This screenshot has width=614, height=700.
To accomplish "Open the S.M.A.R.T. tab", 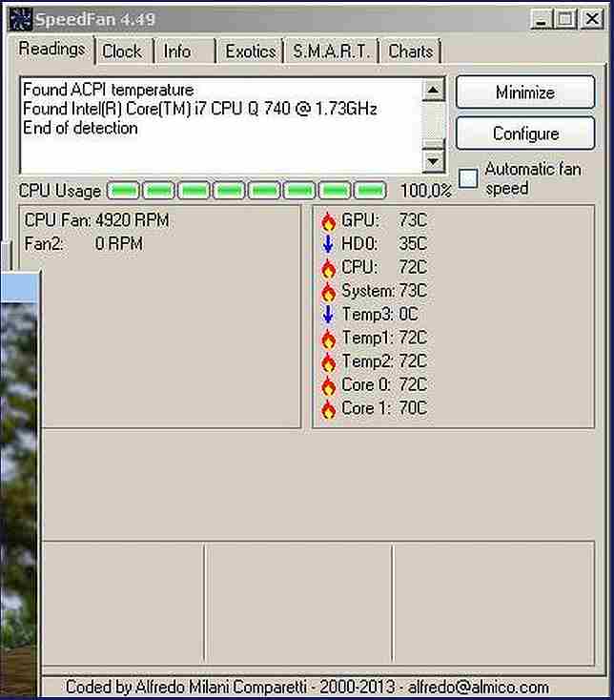I will (331, 51).
